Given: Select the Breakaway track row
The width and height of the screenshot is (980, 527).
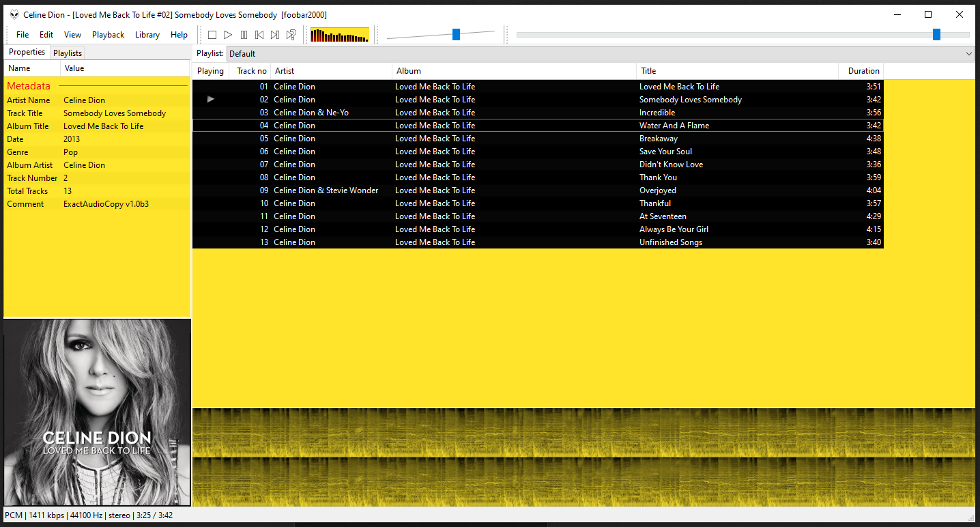Looking at the screenshot, I should (x=538, y=139).
